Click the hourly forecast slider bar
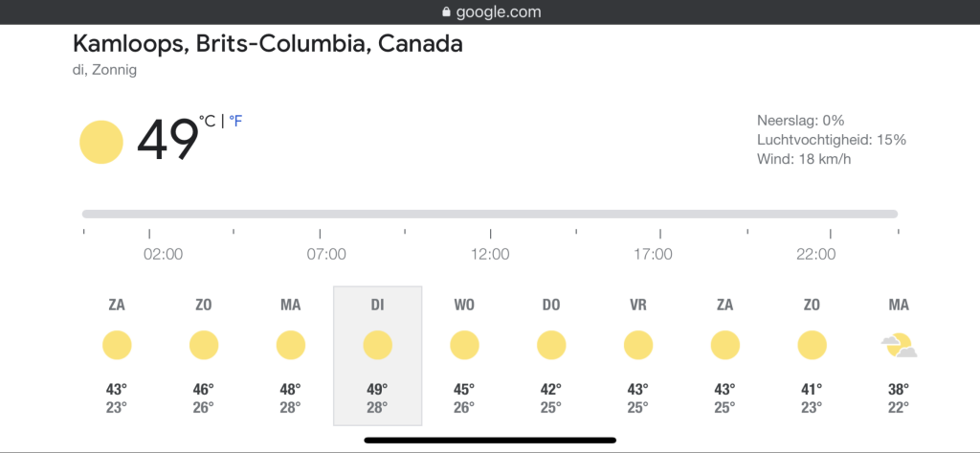Screen dimensions: 980x453 point(490,214)
